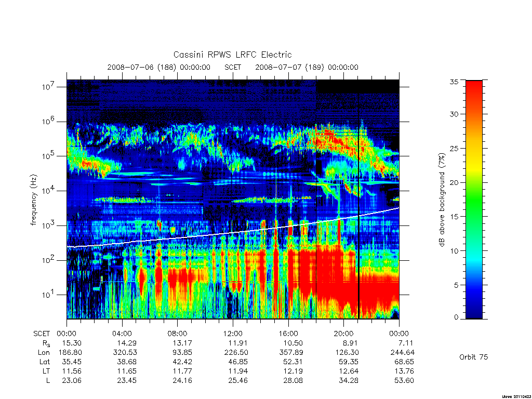Click the 'Rs' row label
Image resolution: width=532 pixels, height=399 pixels.
pyautogui.click(x=46, y=343)
